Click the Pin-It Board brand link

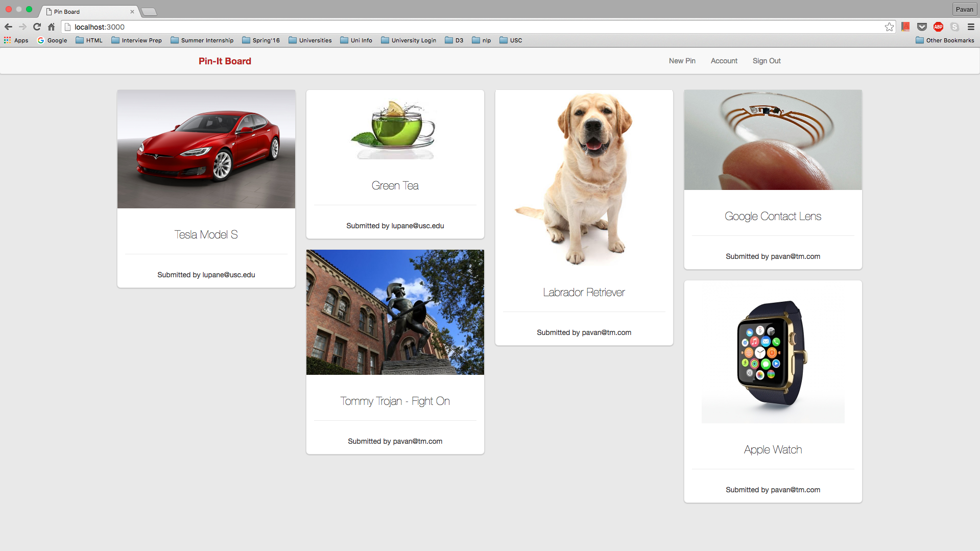225,61
